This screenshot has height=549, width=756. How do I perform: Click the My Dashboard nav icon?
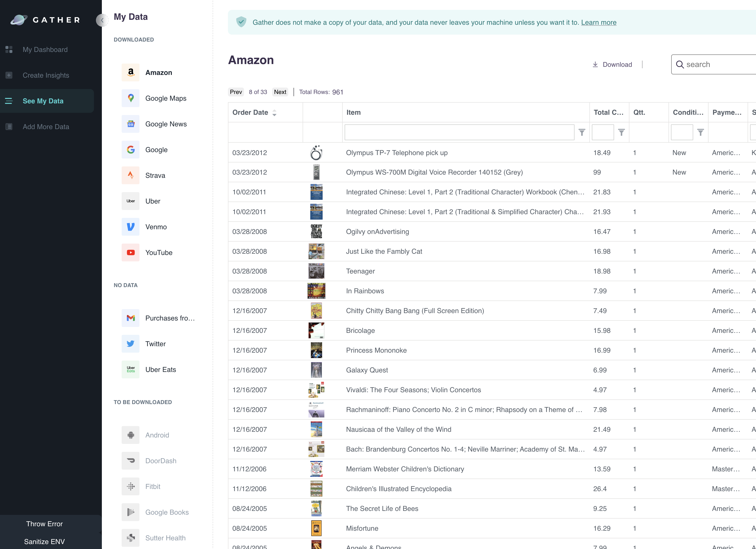coord(9,49)
